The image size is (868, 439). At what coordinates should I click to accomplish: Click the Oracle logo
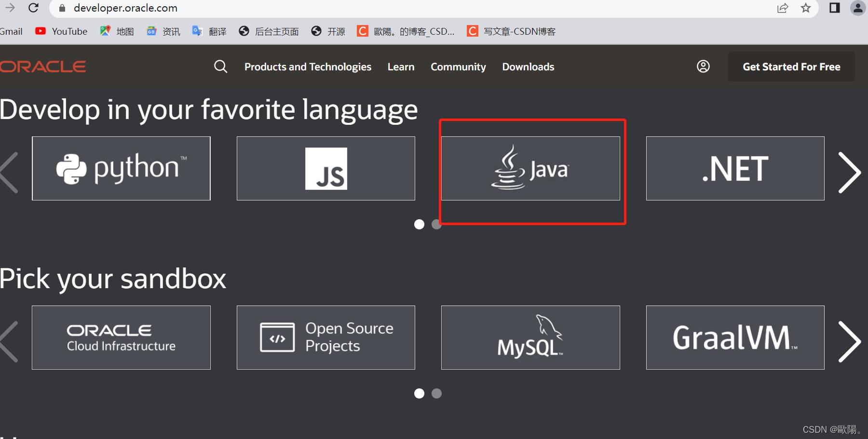pos(43,67)
